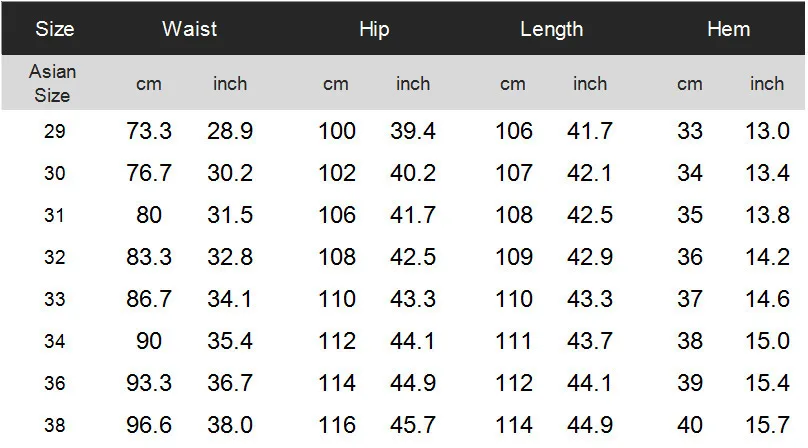This screenshot has width=808, height=448.
Task: Select size 31 row label
Action: coord(55,215)
